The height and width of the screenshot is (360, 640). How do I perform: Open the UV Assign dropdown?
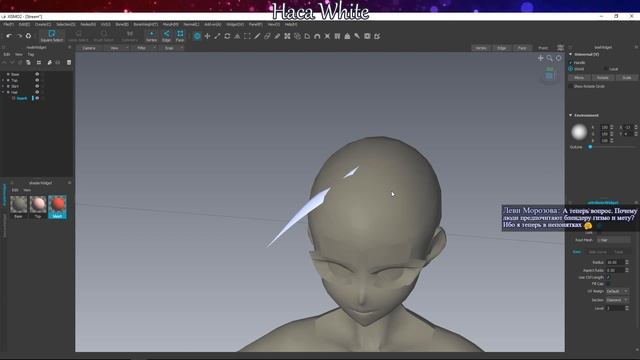617,291
